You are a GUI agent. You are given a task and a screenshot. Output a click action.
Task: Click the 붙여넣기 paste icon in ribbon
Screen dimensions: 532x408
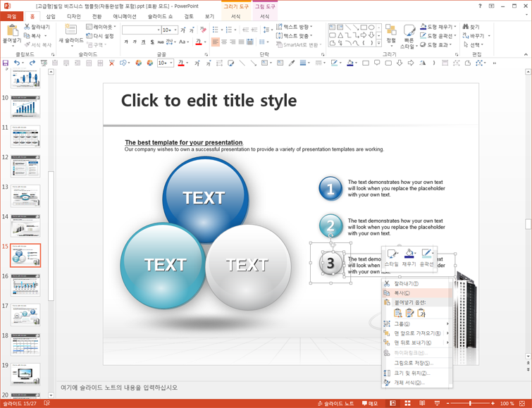pos(12,30)
